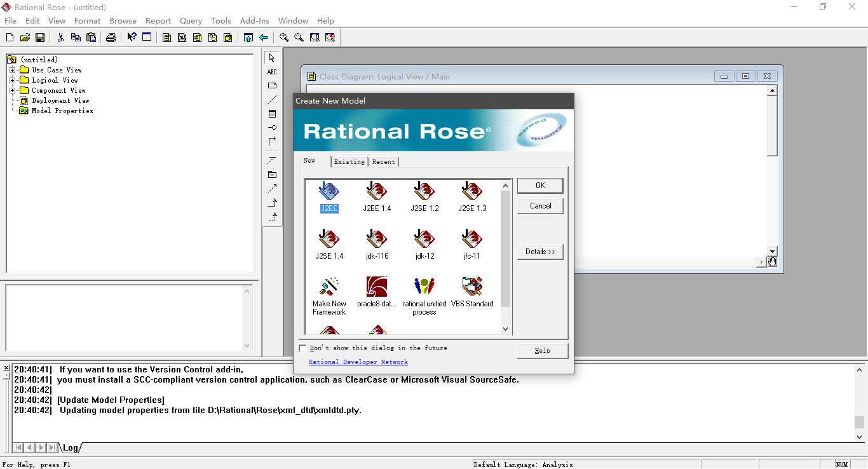Enable Don't show this dialog checkbox
The width and height of the screenshot is (868, 469).
tap(302, 348)
